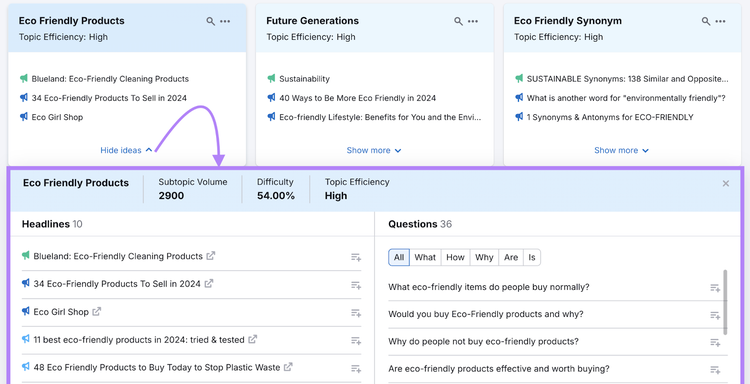The width and height of the screenshot is (750, 384).
Task: Click search icon on Eco Friendly Synonym card
Action: pyautogui.click(x=706, y=22)
